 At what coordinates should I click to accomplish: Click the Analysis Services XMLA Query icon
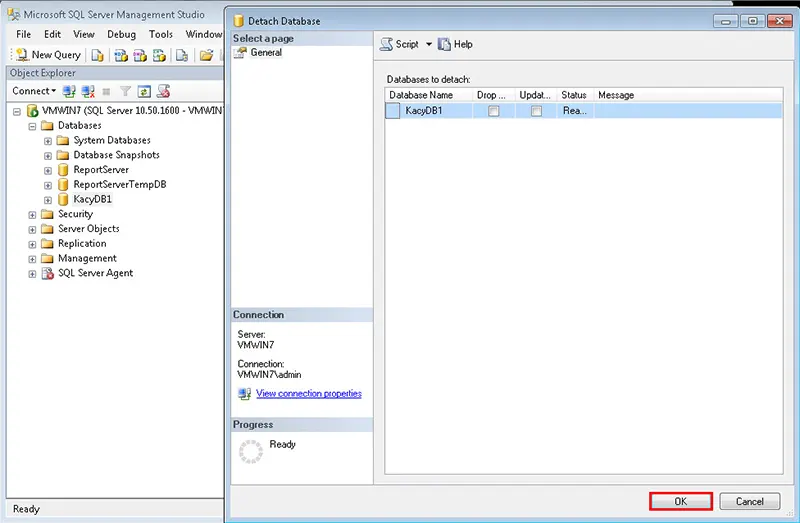159,55
